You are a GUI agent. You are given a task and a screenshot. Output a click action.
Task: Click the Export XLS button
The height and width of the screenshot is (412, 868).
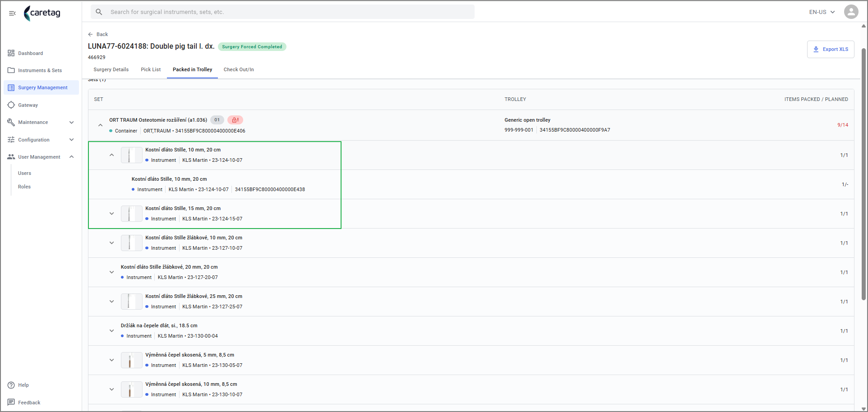point(830,50)
